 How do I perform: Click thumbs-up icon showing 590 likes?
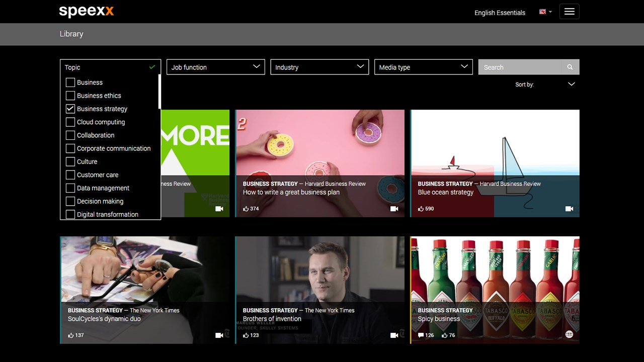[421, 209]
